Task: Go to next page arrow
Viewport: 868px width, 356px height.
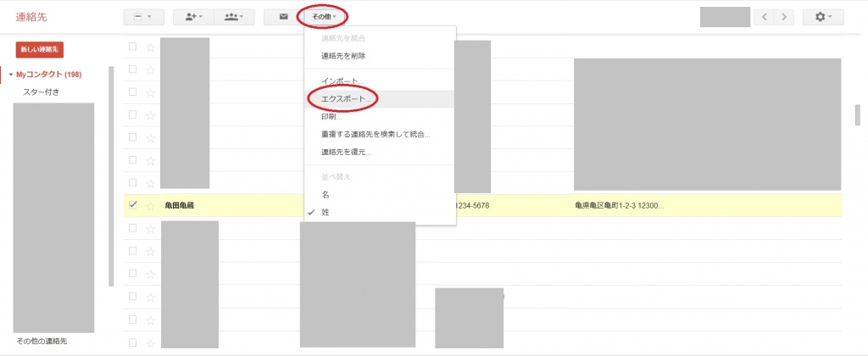Action: click(786, 17)
